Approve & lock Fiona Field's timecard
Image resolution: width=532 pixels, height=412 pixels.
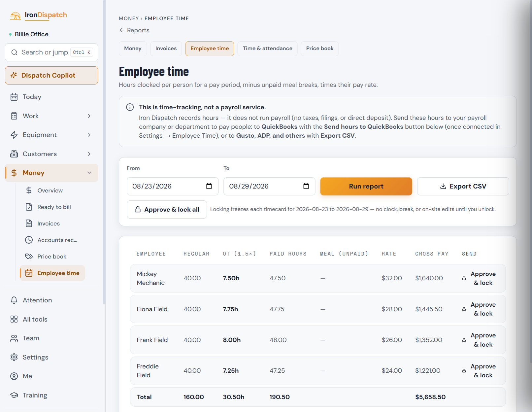coord(479,309)
